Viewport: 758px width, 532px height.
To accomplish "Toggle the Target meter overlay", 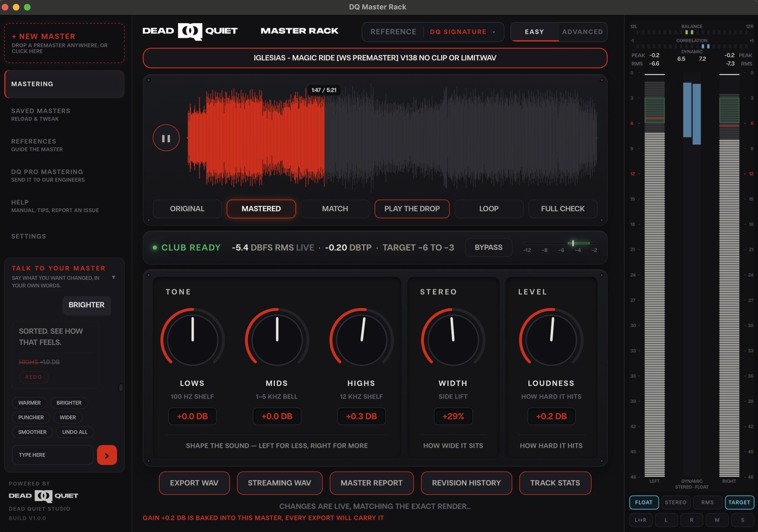I will coord(740,503).
